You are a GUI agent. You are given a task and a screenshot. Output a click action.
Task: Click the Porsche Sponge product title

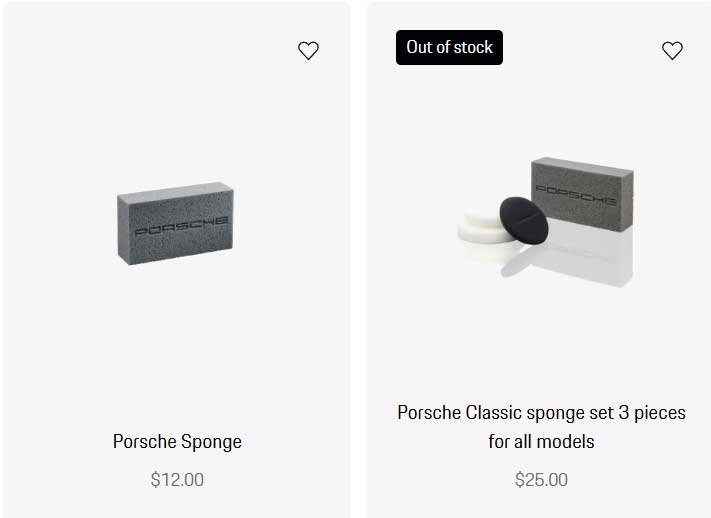(x=177, y=441)
